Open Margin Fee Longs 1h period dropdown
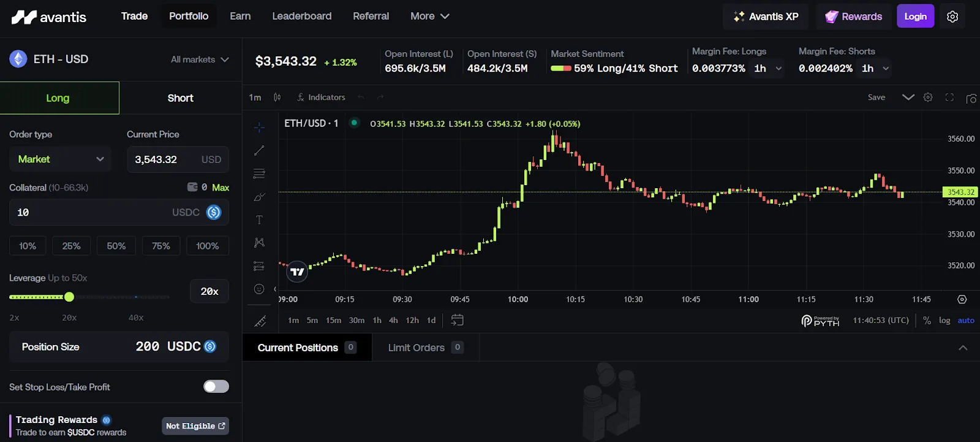980x442 pixels. (768, 69)
